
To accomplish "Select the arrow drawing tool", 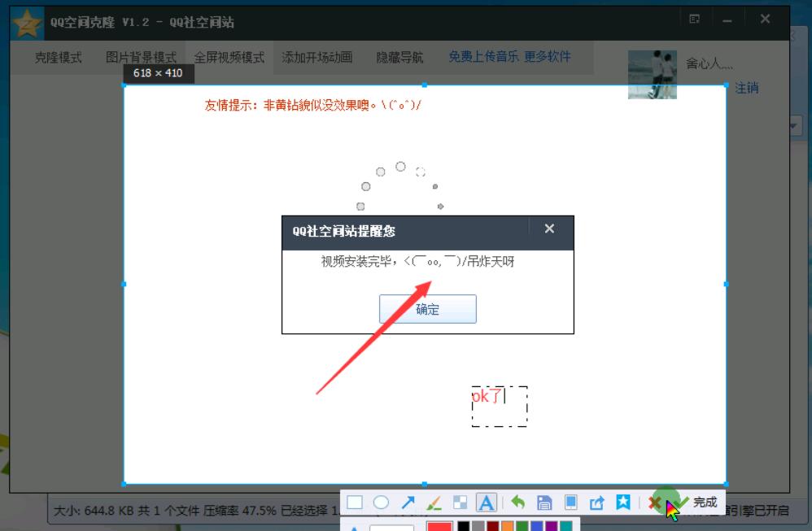I will 408,503.
